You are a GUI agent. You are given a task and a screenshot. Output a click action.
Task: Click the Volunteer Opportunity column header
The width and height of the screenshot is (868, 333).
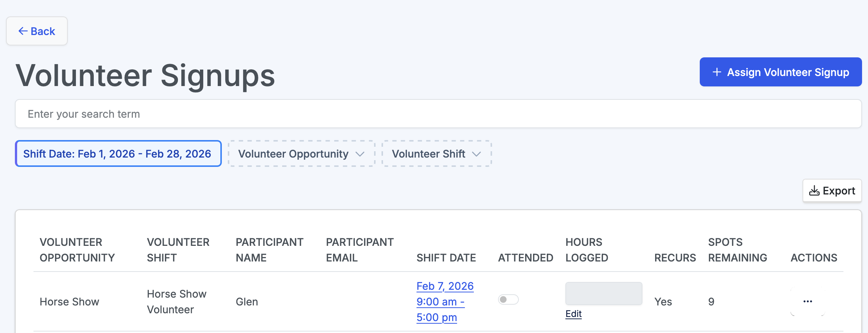click(x=77, y=250)
